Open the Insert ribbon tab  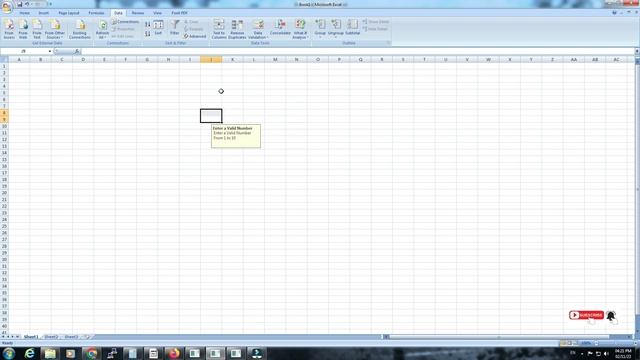tap(44, 13)
